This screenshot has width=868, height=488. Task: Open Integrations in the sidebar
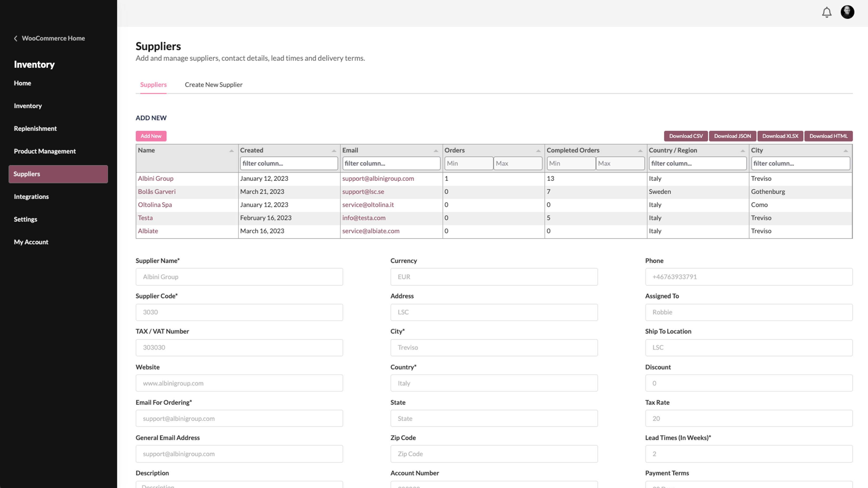coord(31,196)
